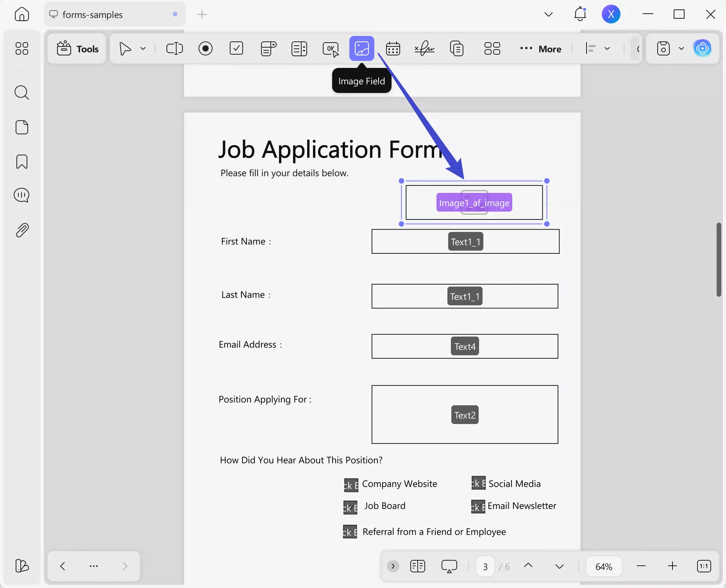Screen dimensions: 726x588
Task: Open the Search panel in the sidebar
Action: pyautogui.click(x=22, y=93)
